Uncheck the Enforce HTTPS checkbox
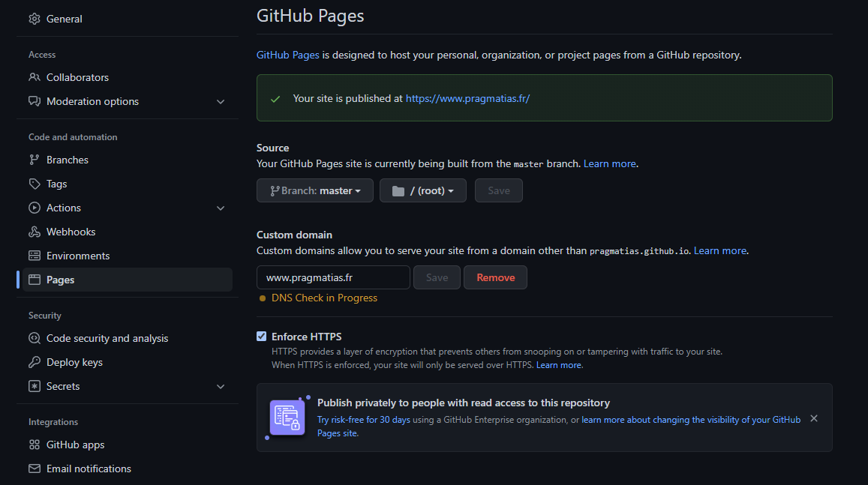Viewport: 868px width, 485px height. [261, 337]
